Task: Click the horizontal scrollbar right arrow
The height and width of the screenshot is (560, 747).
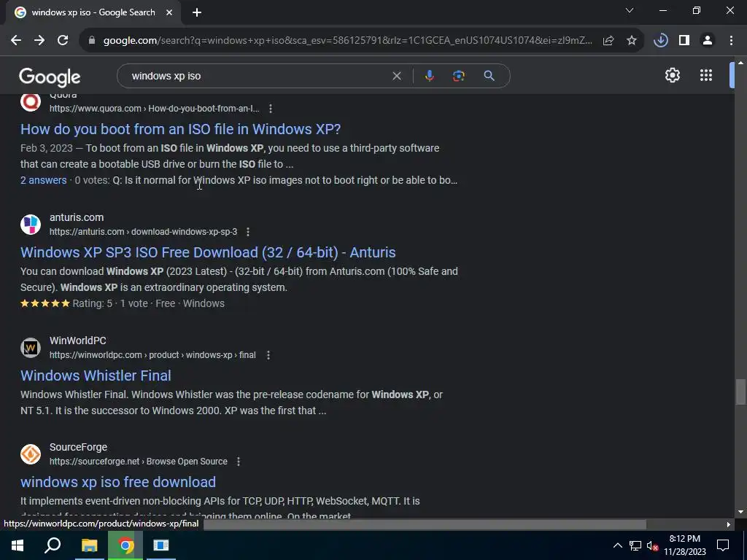Action: point(729,525)
